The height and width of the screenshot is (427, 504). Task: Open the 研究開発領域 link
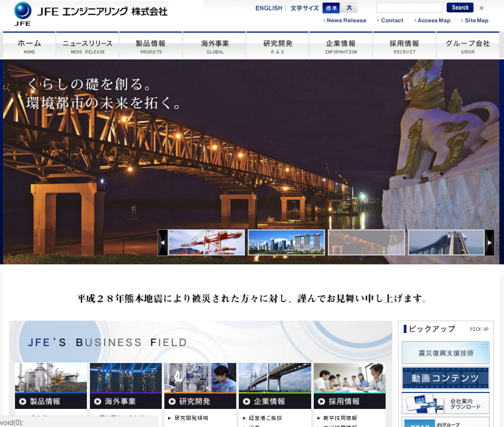(x=191, y=418)
